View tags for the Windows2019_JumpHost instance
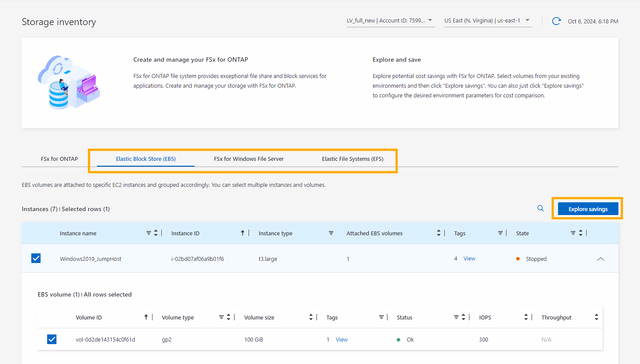This screenshot has height=364, width=640. click(x=469, y=258)
